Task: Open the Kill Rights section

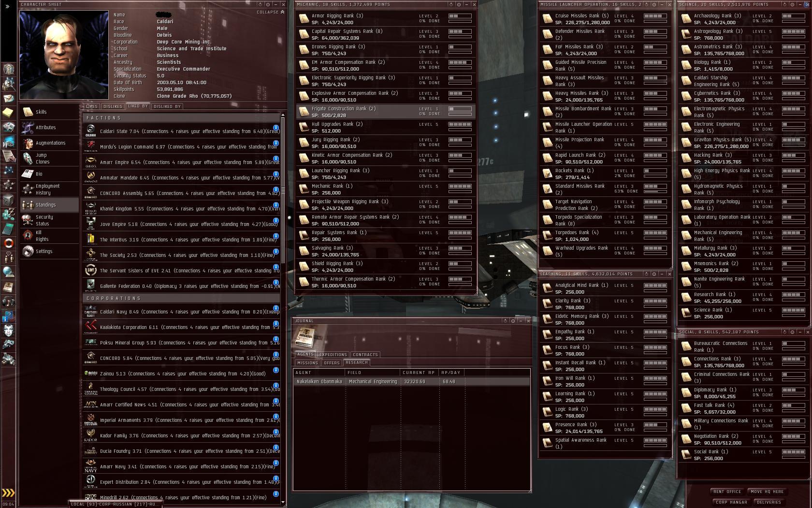Action: tap(49, 236)
